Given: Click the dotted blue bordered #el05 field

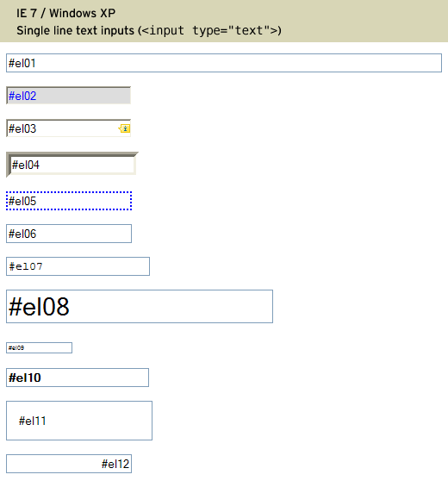Looking at the screenshot, I should pos(69,201).
